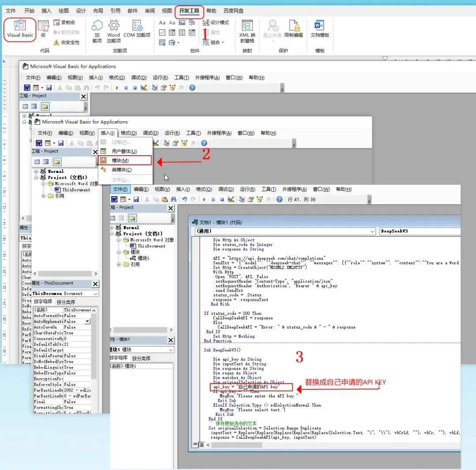Click (名称) 模块1 name field

tap(142, 366)
